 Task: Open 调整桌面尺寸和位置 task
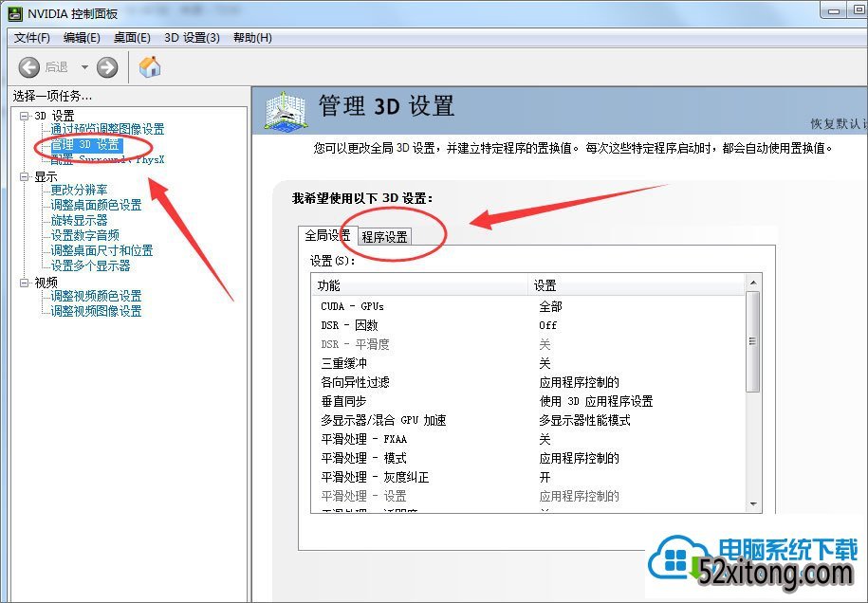pyautogui.click(x=102, y=250)
